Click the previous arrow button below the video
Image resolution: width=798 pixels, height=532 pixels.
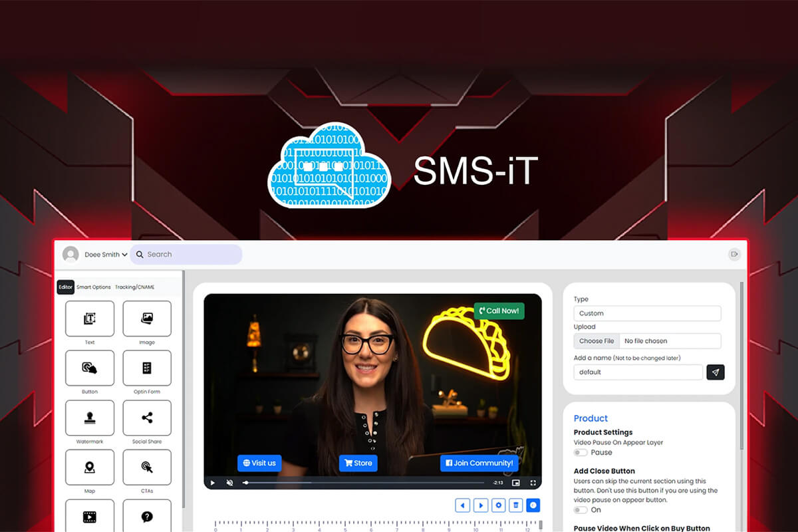[462, 505]
